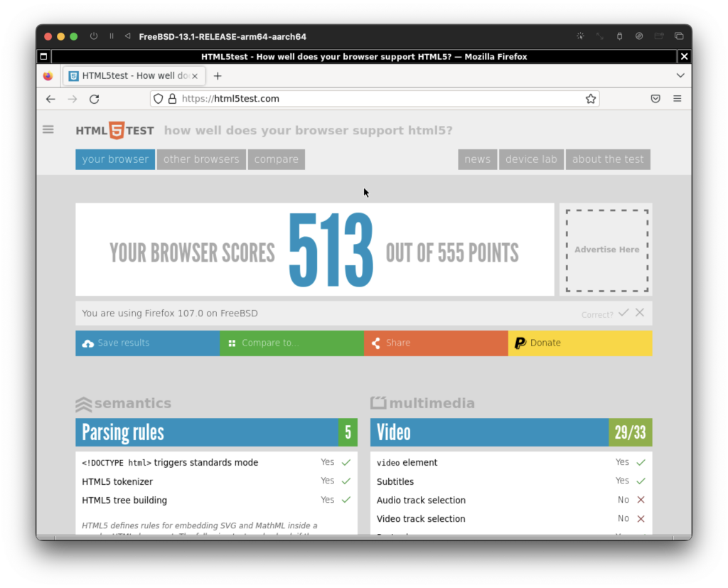
Task: Click the tracking protection shield icon
Action: click(x=159, y=98)
